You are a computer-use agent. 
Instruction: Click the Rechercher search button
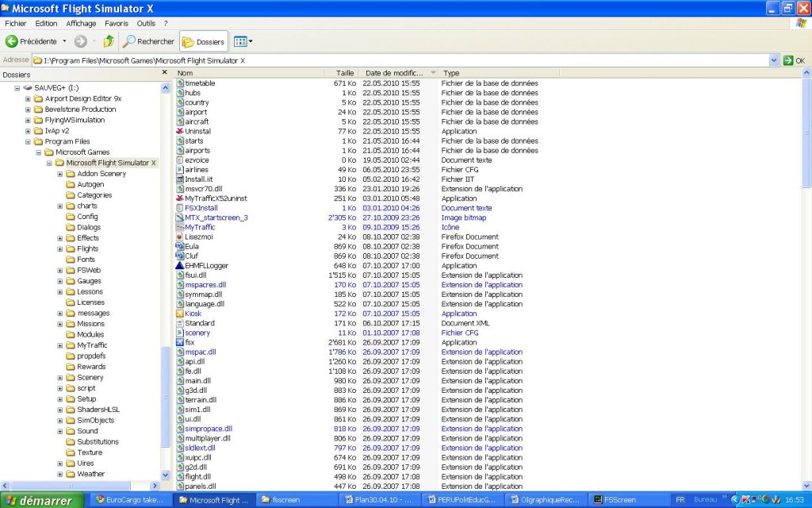[x=148, y=41]
